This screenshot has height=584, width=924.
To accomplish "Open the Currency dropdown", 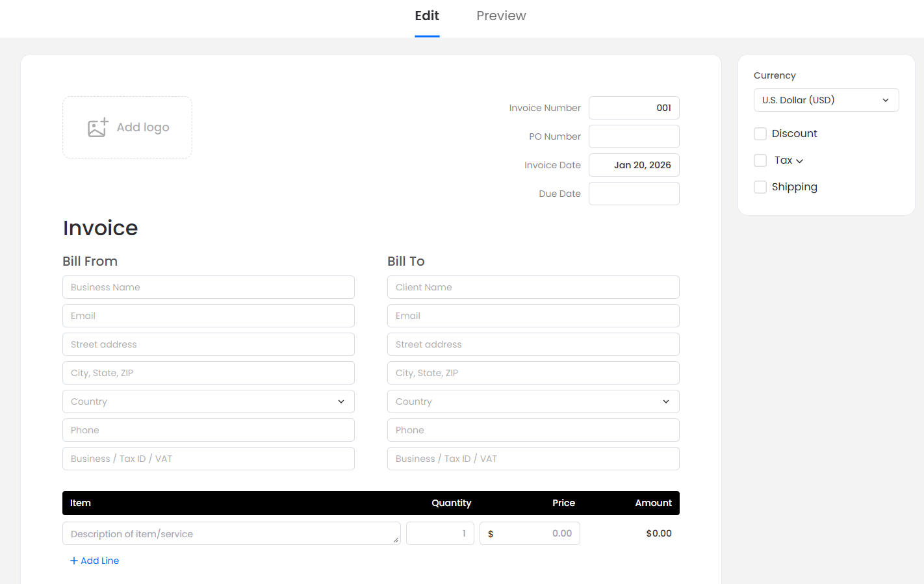I will tap(826, 100).
